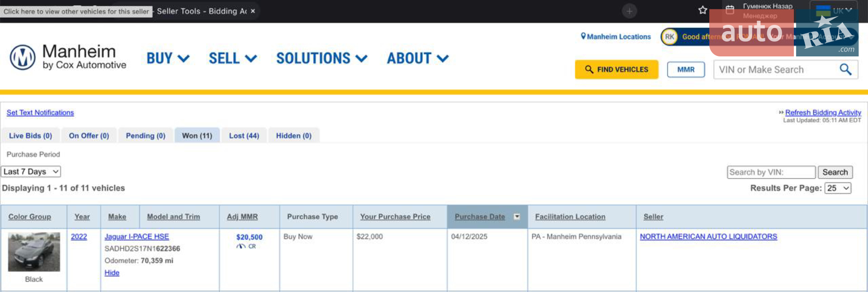Expand the ABOUT menu
The height and width of the screenshot is (292, 868).
click(418, 58)
